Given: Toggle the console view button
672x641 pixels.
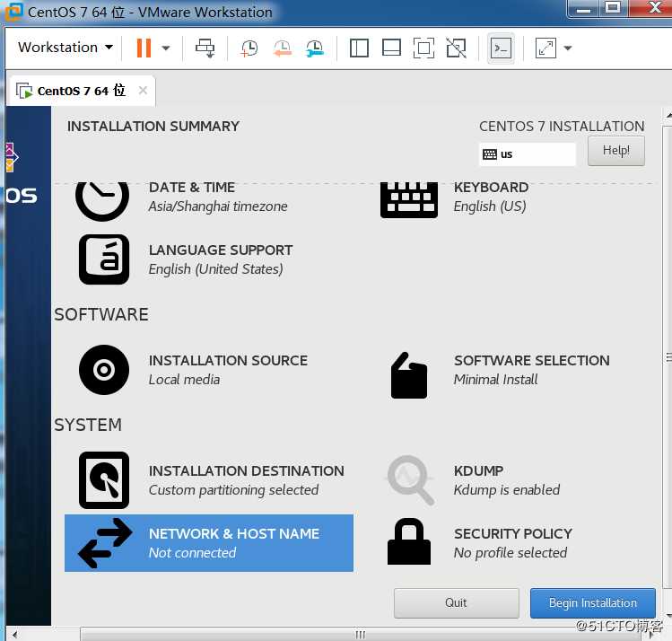Looking at the screenshot, I should coord(501,48).
